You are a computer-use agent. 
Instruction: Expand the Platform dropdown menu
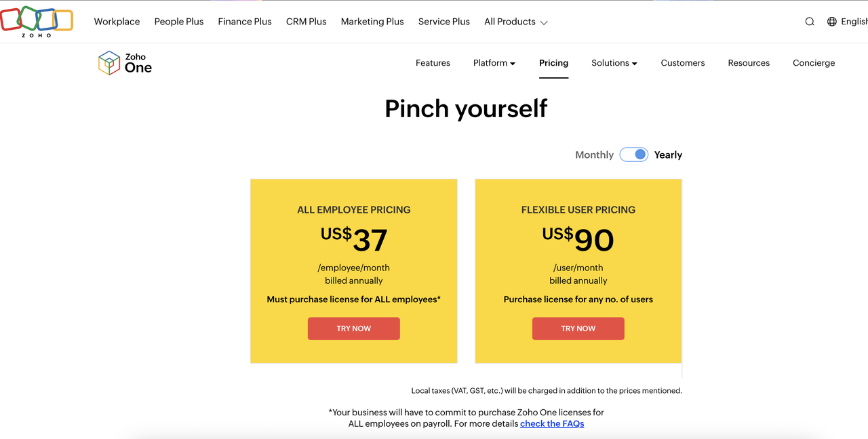(494, 63)
